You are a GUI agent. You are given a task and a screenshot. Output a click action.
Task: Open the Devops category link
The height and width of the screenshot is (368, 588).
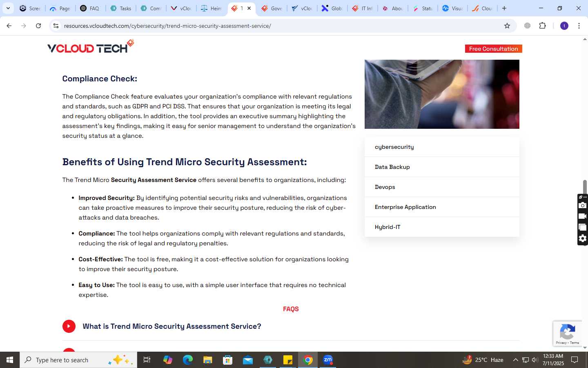point(385,187)
